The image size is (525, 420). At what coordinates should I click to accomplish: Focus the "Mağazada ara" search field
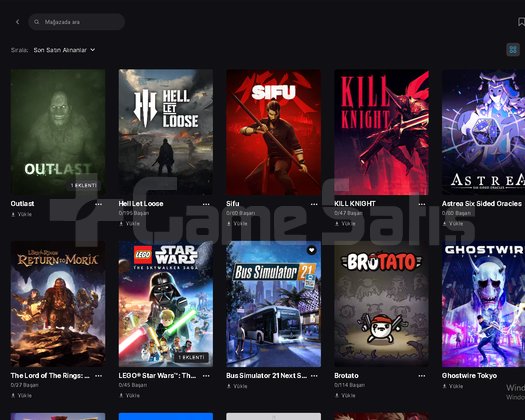click(x=77, y=22)
